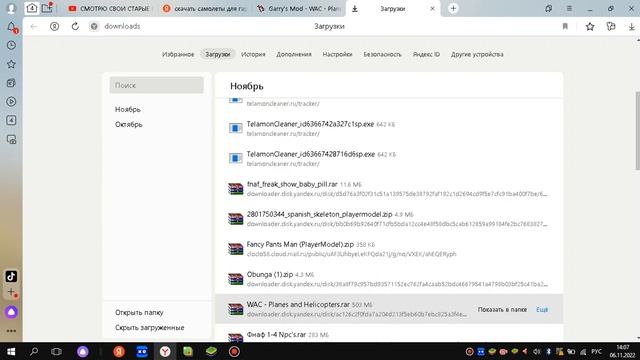The image size is (640, 360).
Task: Switch to the YouTube СМОТРЮ СВОИ СТАРЫЕ tab
Action: [109, 9]
